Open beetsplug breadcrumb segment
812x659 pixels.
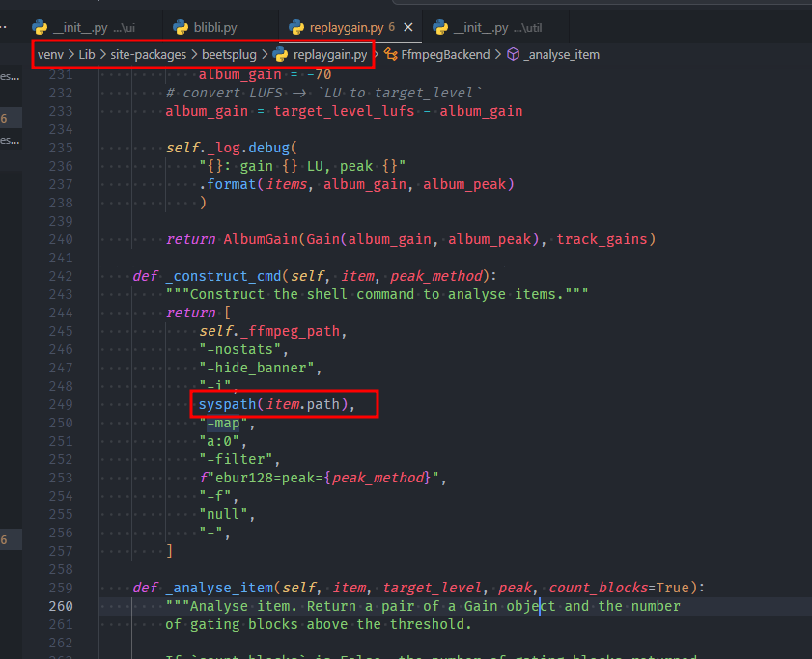[229, 54]
